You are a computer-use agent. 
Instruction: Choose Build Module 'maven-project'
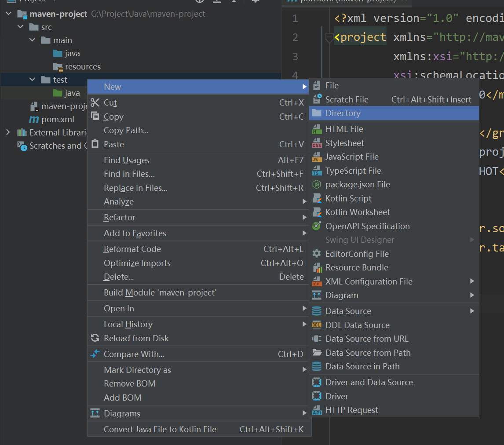coord(197,292)
